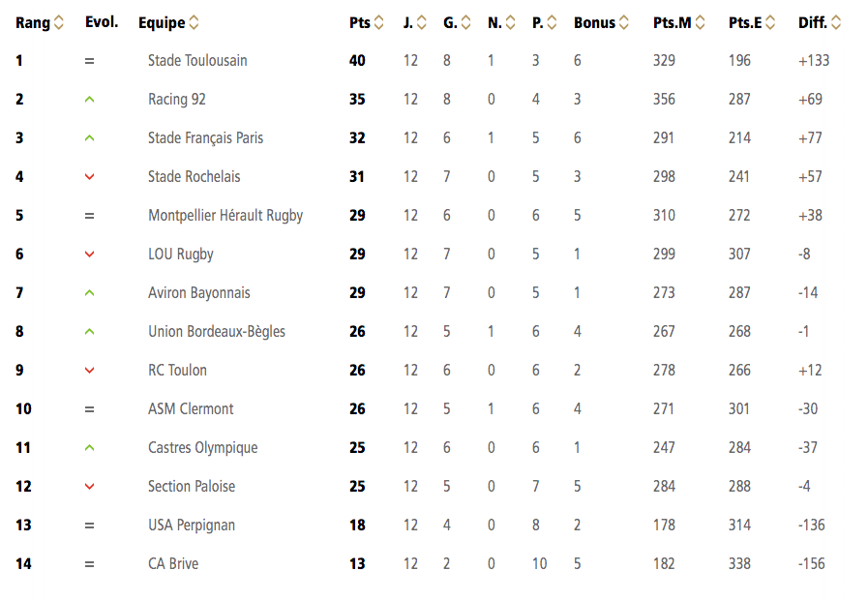Viewport: 868px width, 601px height.
Task: Sort by Pts.M column arrows
Action: [x=701, y=22]
